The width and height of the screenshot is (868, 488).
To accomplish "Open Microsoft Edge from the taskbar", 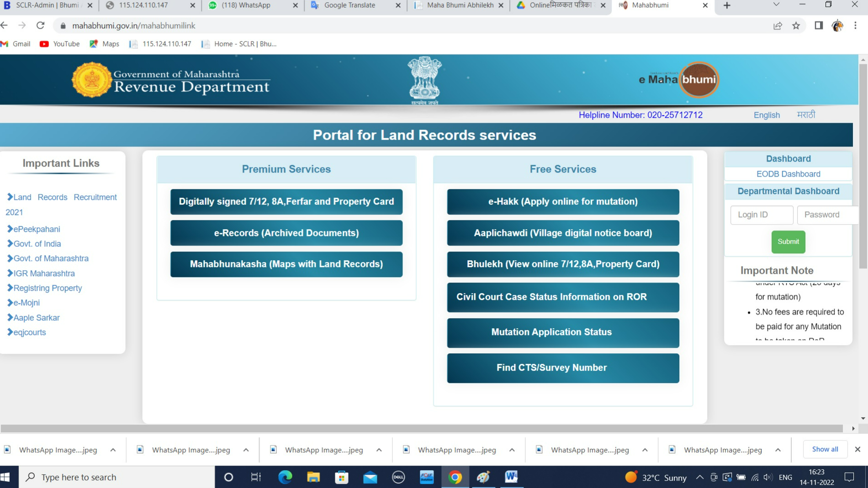I will [x=285, y=477].
